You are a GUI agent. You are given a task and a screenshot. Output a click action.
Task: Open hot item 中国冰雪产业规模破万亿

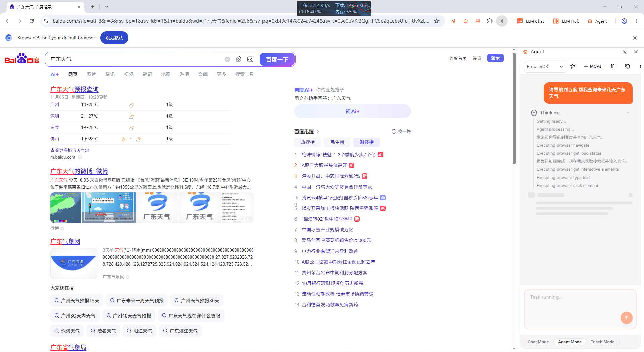pyautogui.click(x=328, y=230)
